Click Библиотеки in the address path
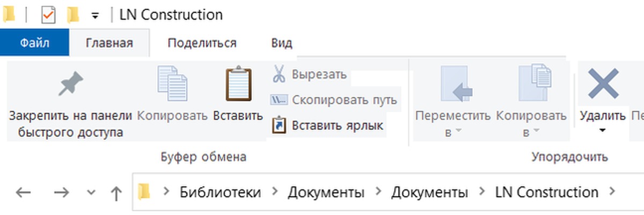Screen dimensions: 644x215 pos(221,192)
